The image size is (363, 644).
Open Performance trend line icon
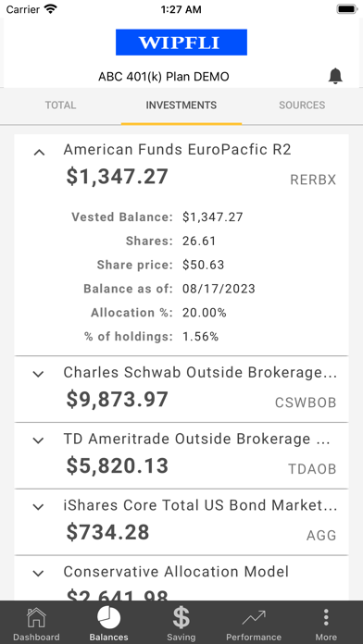tap(254, 618)
